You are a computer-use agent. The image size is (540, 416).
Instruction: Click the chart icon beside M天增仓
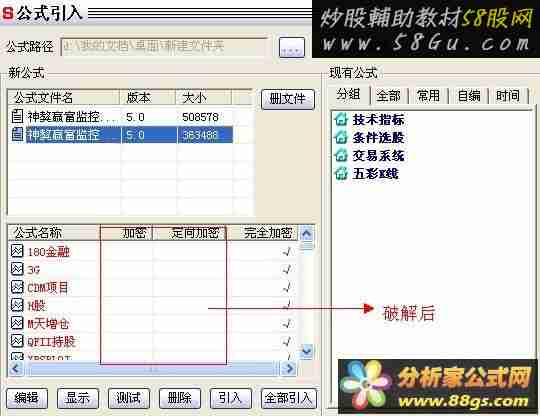tap(17, 323)
